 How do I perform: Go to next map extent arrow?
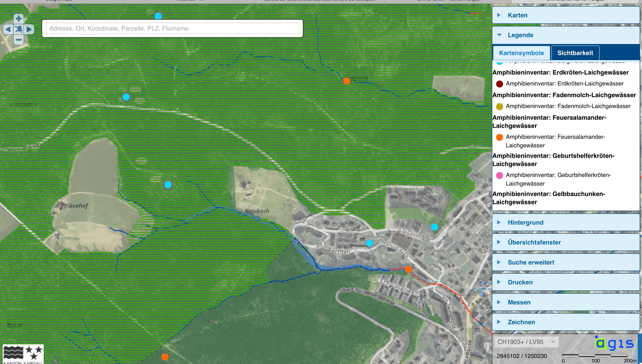(x=29, y=29)
